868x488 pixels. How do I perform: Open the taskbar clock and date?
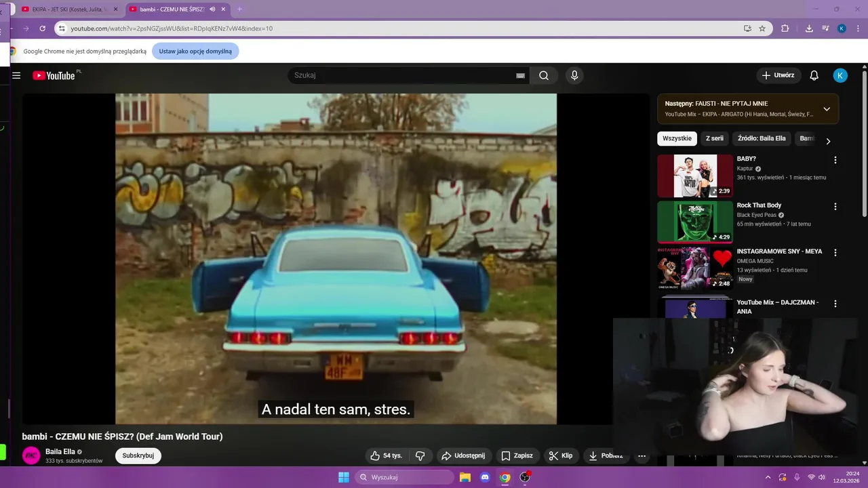(x=844, y=477)
